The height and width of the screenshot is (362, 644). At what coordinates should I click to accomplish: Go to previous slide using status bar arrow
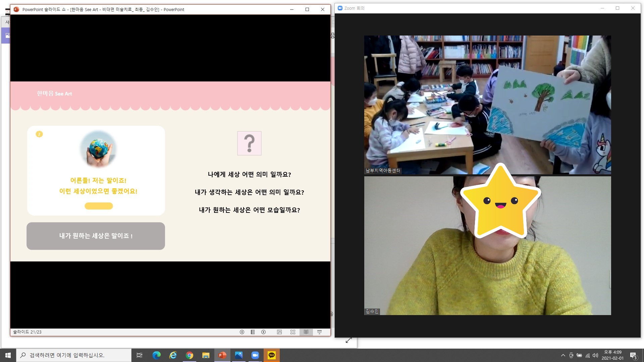coord(242,332)
